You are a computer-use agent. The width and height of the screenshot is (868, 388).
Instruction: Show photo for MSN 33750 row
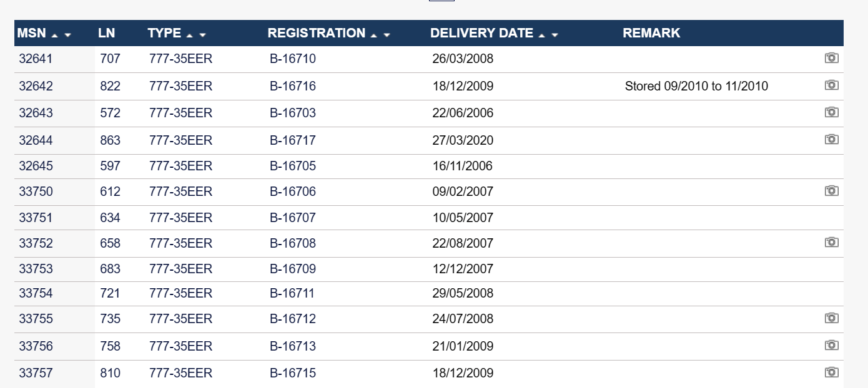click(x=831, y=191)
